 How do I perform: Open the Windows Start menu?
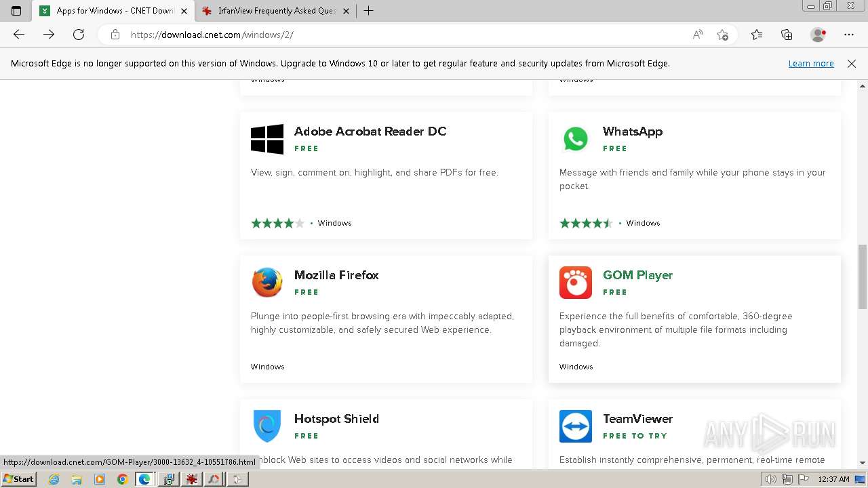19,479
